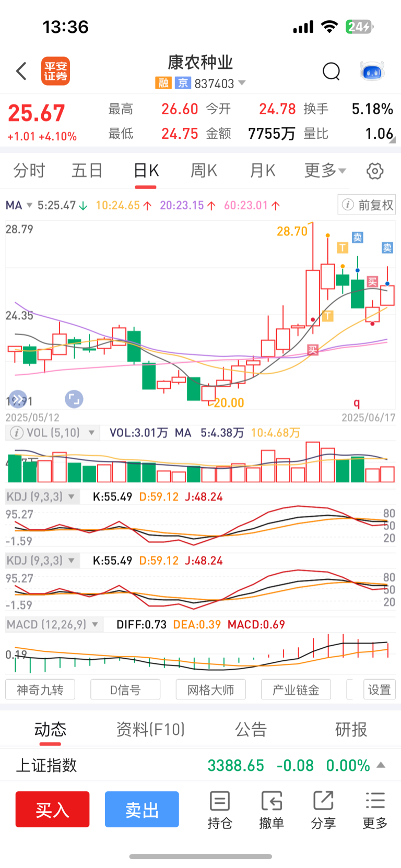This screenshot has width=401, height=868.
Task: Expand the stock code 837403 dropdown
Action: 242,83
